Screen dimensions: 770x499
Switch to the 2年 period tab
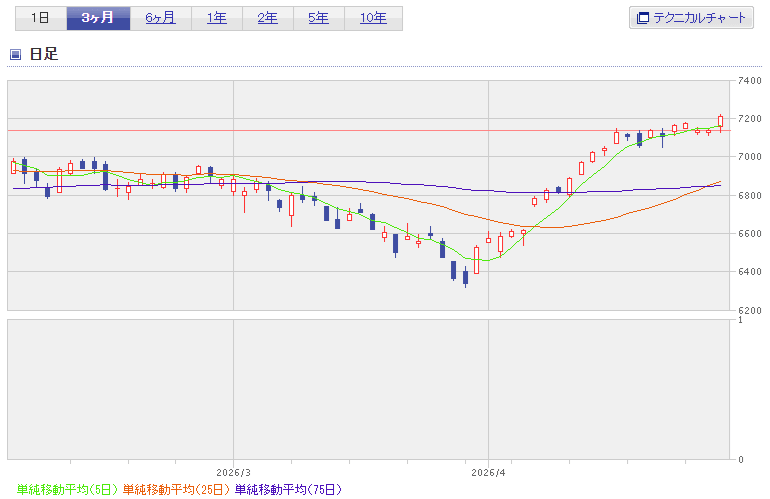268,18
